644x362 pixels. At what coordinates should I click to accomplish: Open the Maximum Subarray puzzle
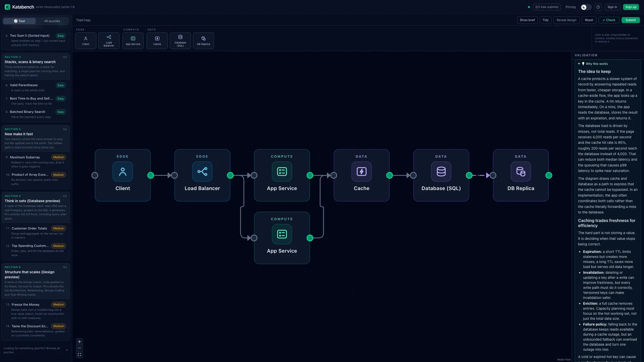click(36, 162)
